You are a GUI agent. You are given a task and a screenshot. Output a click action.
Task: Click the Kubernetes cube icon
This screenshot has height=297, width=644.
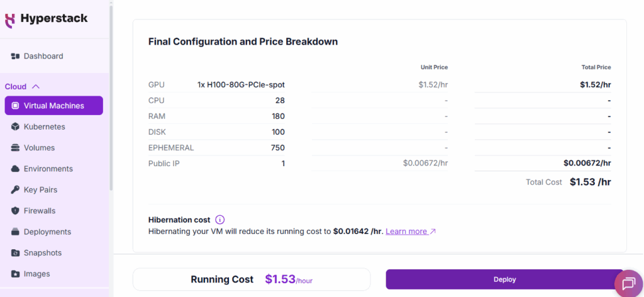click(x=16, y=126)
